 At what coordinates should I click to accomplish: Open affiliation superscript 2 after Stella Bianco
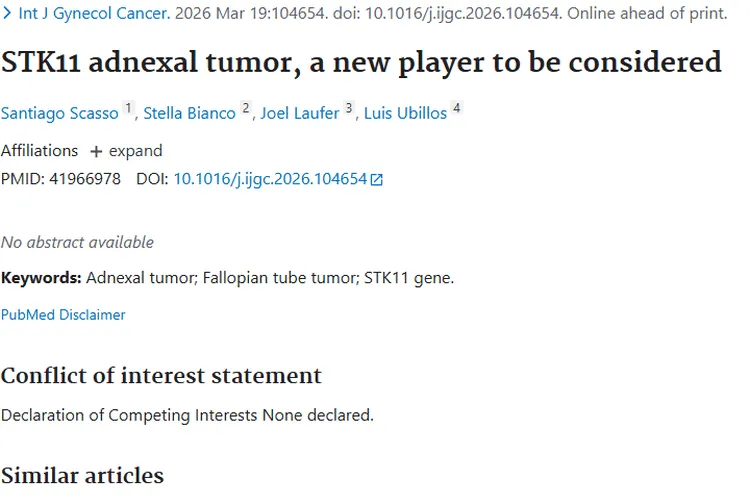coord(246,109)
